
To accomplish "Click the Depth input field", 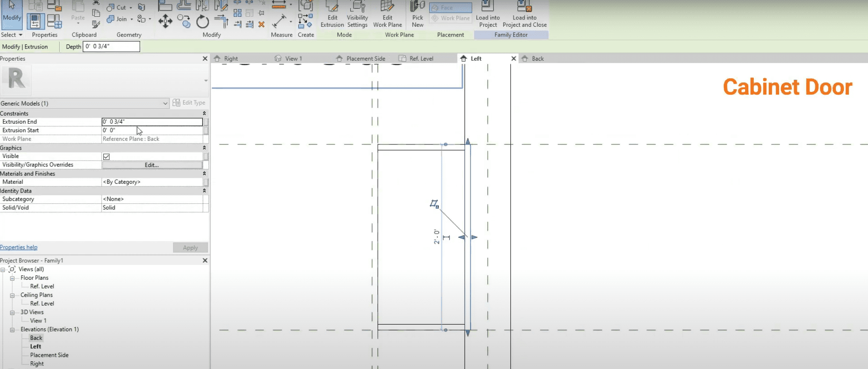I will click(x=112, y=47).
